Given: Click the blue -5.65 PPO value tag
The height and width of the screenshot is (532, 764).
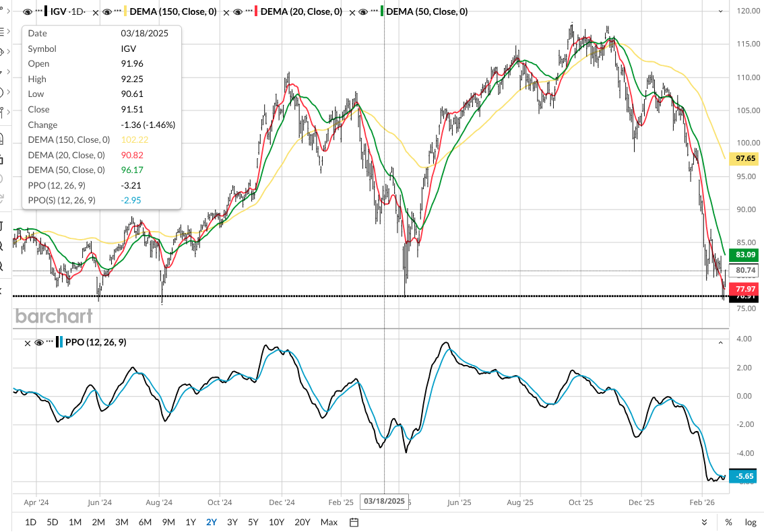Looking at the screenshot, I should [744, 477].
